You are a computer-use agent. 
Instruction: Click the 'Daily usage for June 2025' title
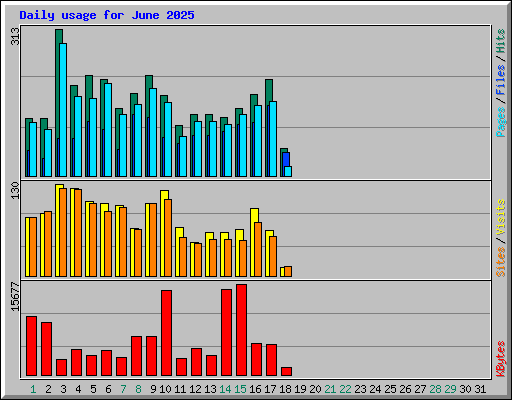pos(107,15)
